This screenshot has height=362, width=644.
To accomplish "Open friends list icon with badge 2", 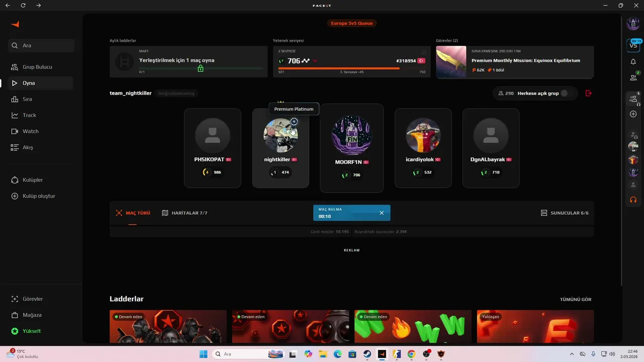I will pos(633,77).
